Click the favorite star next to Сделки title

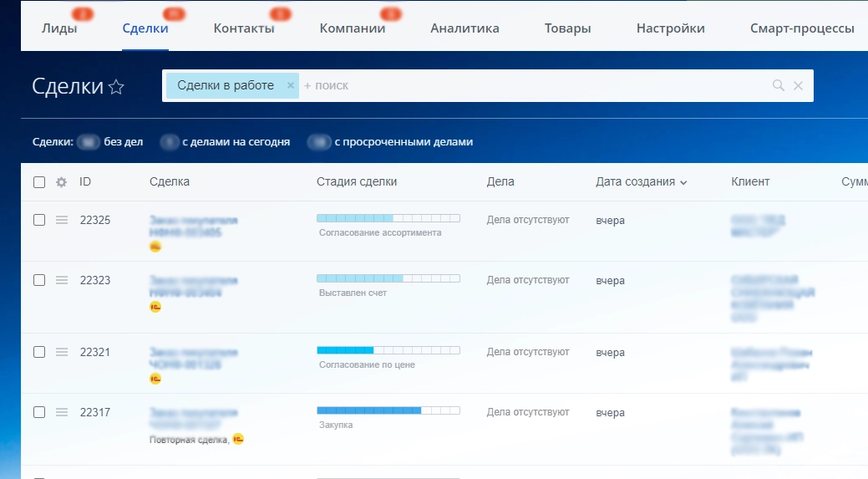(116, 87)
